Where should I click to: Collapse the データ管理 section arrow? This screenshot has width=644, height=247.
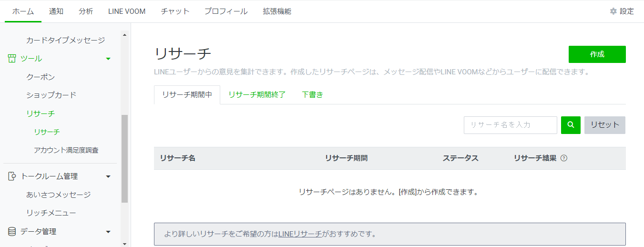click(108, 232)
